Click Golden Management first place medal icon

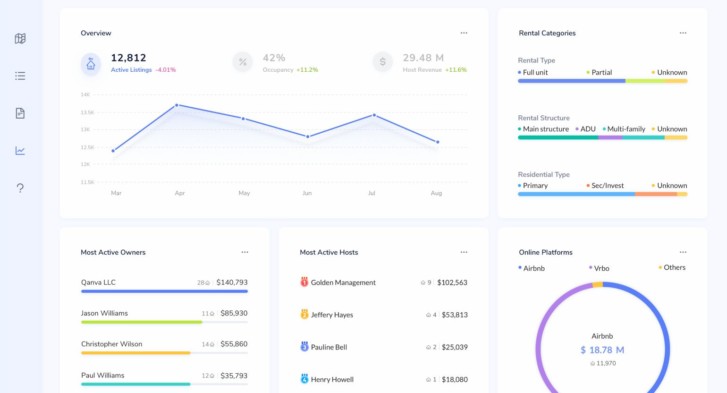pyautogui.click(x=304, y=282)
